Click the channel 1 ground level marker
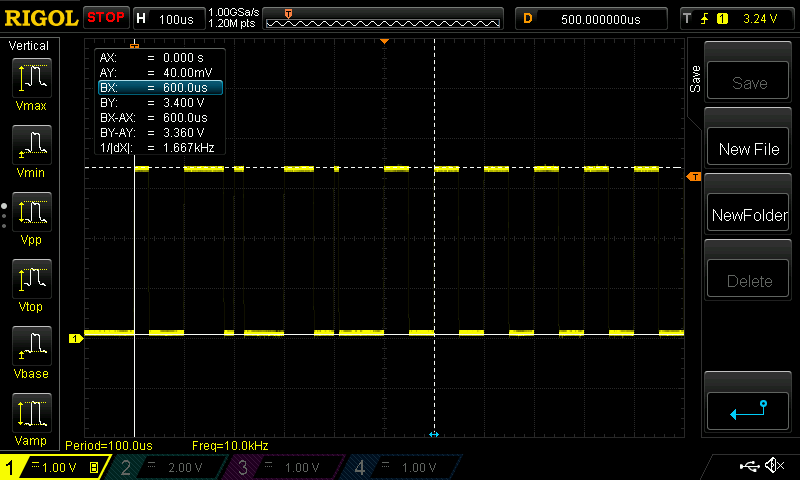Screen dimensions: 800x480 pyautogui.click(x=76, y=338)
